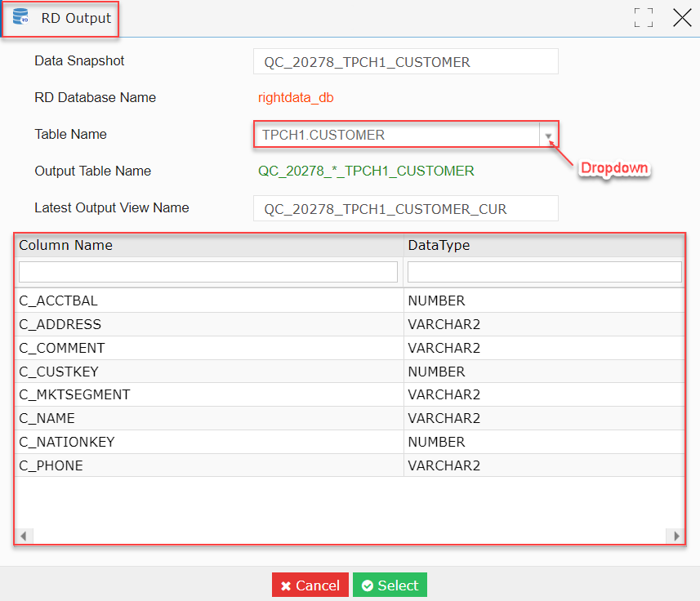Click the Output Table Name label

click(93, 171)
